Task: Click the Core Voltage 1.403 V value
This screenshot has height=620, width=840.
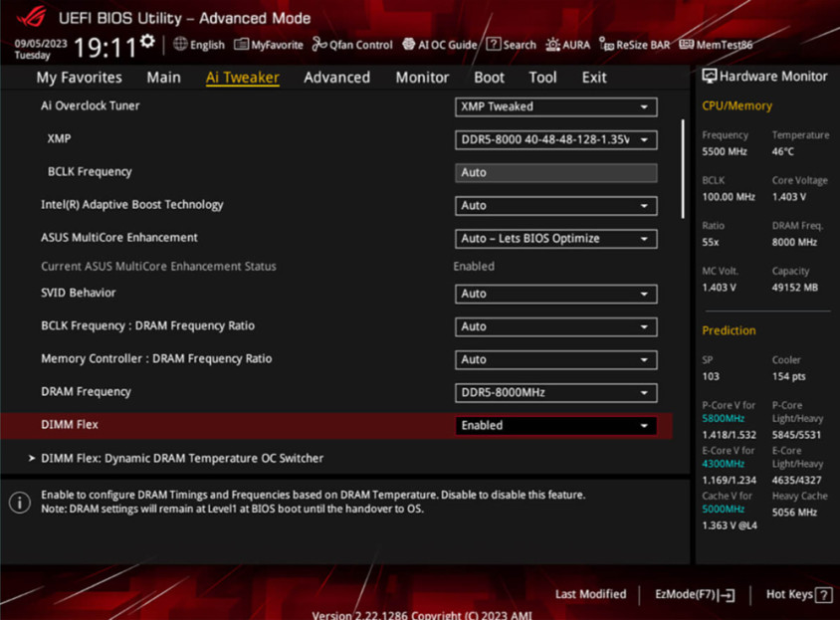Action: pos(788,197)
